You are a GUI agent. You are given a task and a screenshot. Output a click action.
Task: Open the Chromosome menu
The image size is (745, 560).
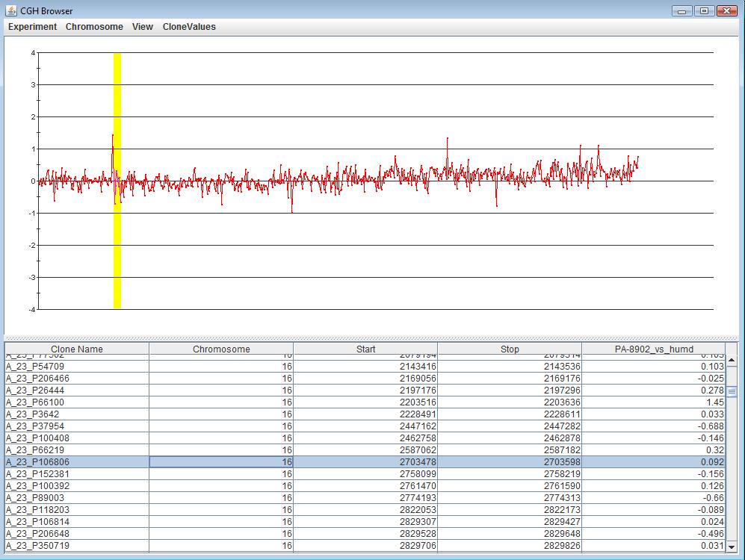[94, 26]
